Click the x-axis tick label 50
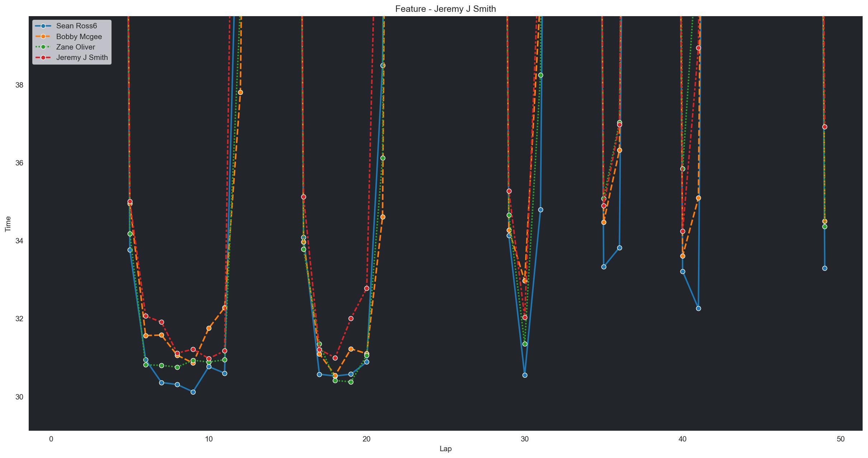This screenshot has width=868, height=458. click(840, 439)
